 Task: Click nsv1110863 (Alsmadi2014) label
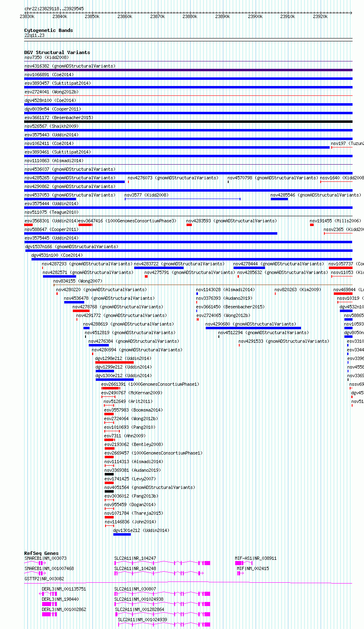[x=54, y=161]
